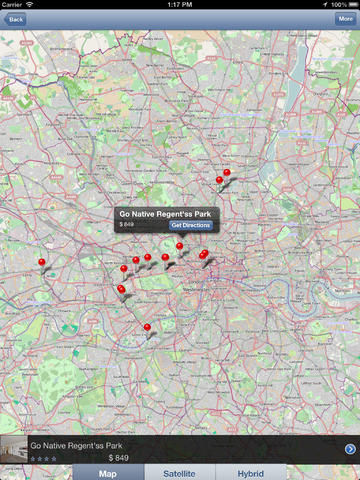
Task: Switch to Satellite view
Action: click(x=180, y=473)
